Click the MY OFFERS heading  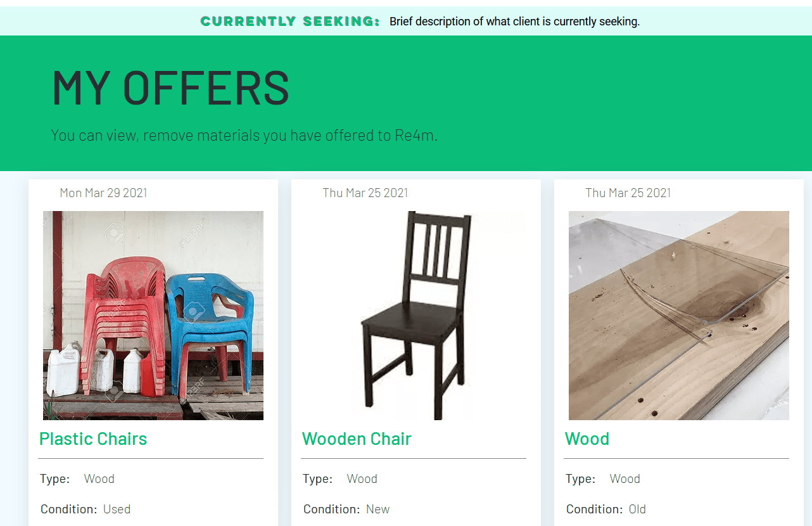click(x=170, y=87)
